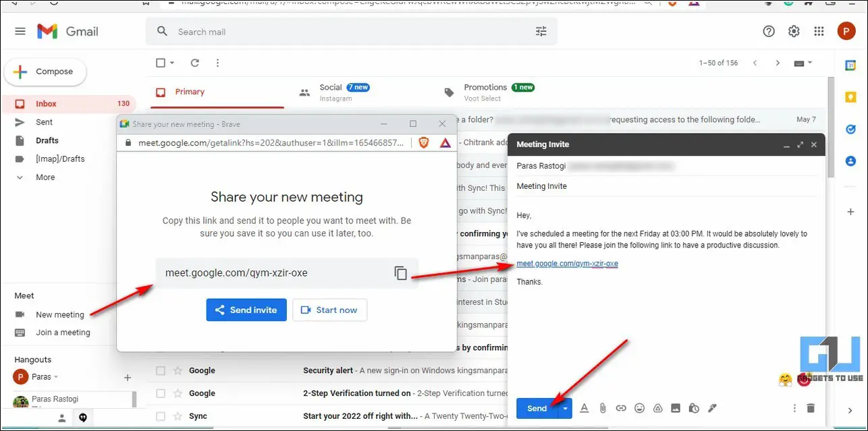Open Google Calendar side panel icon
The image size is (868, 431).
pyautogui.click(x=850, y=65)
